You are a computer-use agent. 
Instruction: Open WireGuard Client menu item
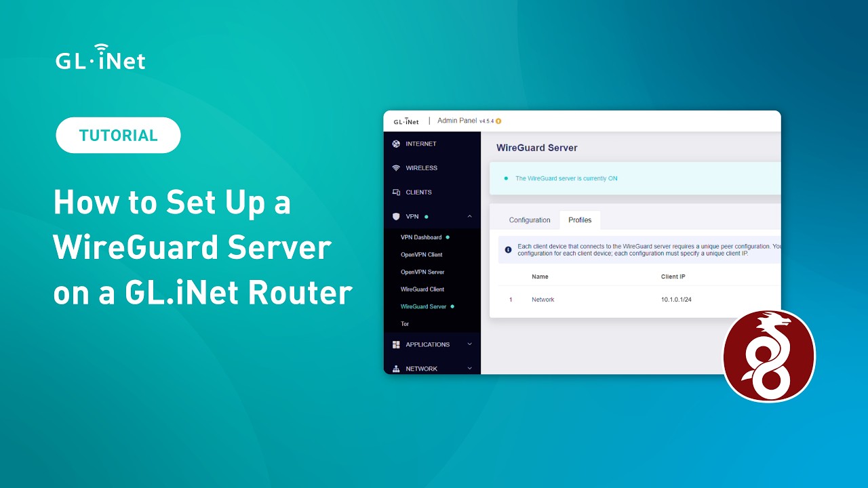422,289
